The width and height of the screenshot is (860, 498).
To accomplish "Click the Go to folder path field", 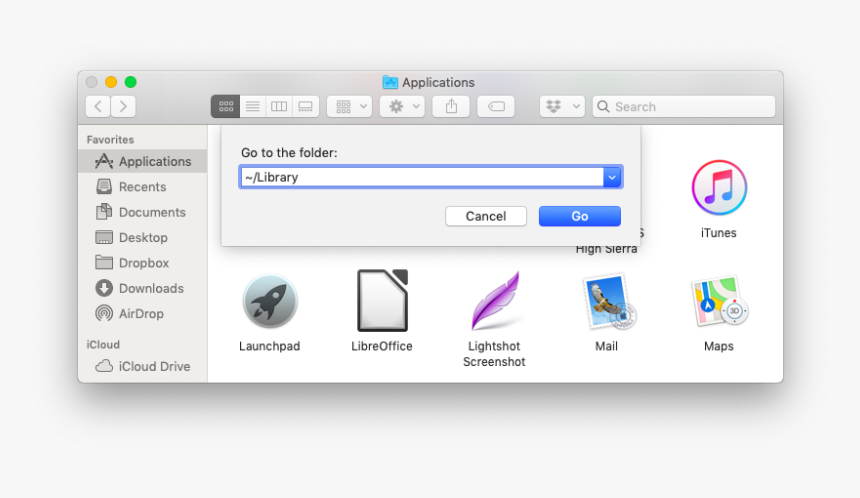I will tap(421, 177).
